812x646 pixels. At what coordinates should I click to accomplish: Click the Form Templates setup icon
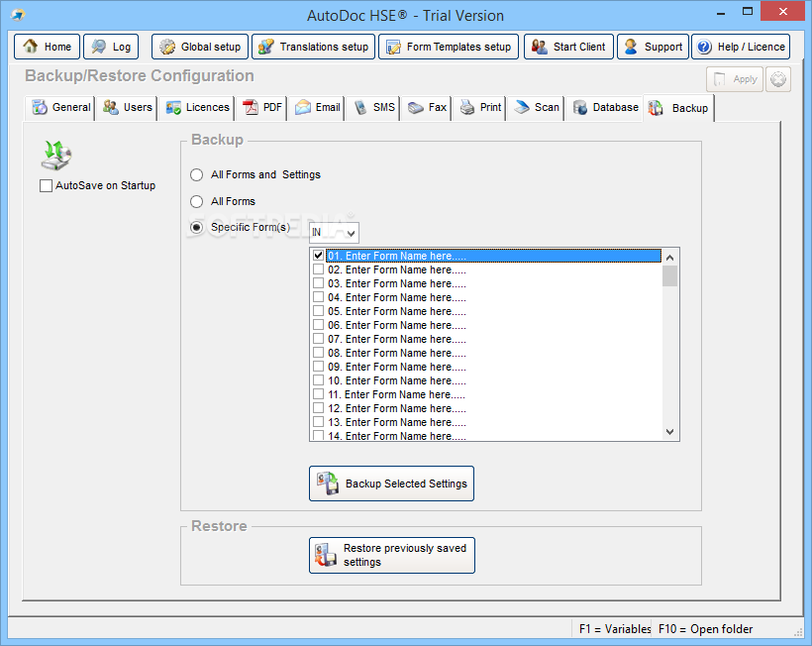click(x=393, y=47)
